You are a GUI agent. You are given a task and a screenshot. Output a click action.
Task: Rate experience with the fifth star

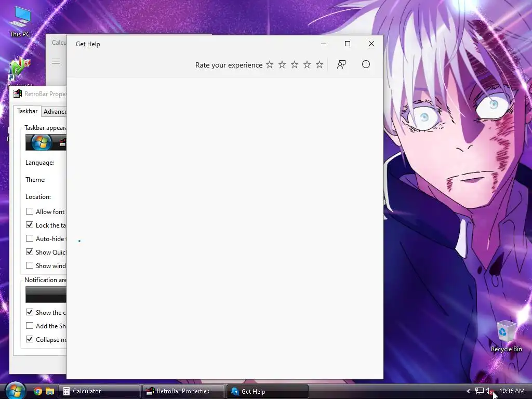[x=320, y=64]
